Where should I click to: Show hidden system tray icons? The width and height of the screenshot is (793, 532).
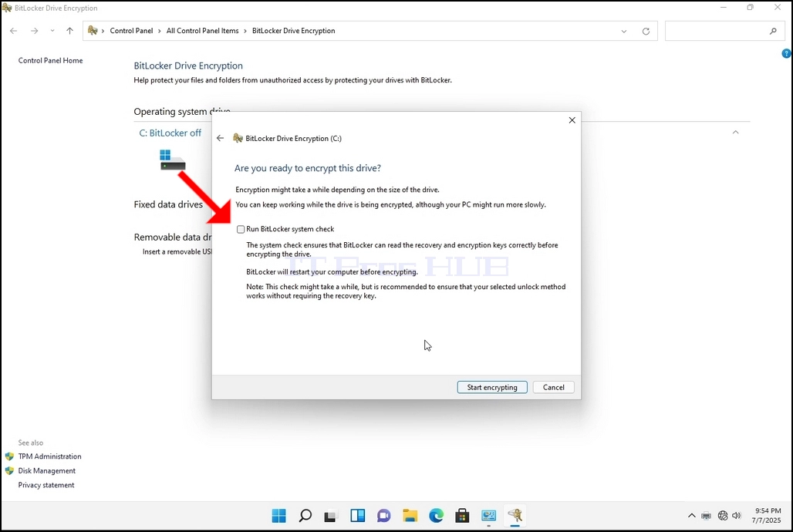(691, 516)
